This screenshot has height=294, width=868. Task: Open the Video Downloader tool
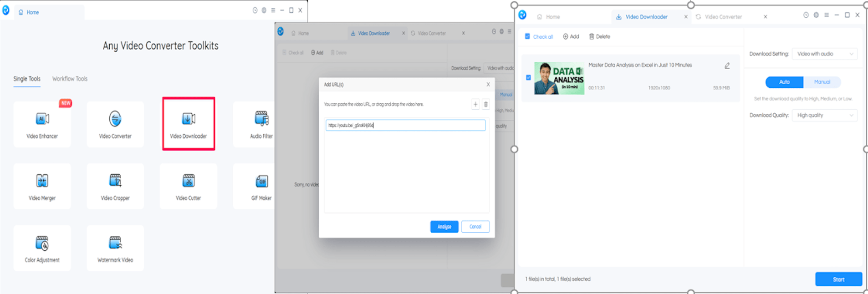pos(189,124)
